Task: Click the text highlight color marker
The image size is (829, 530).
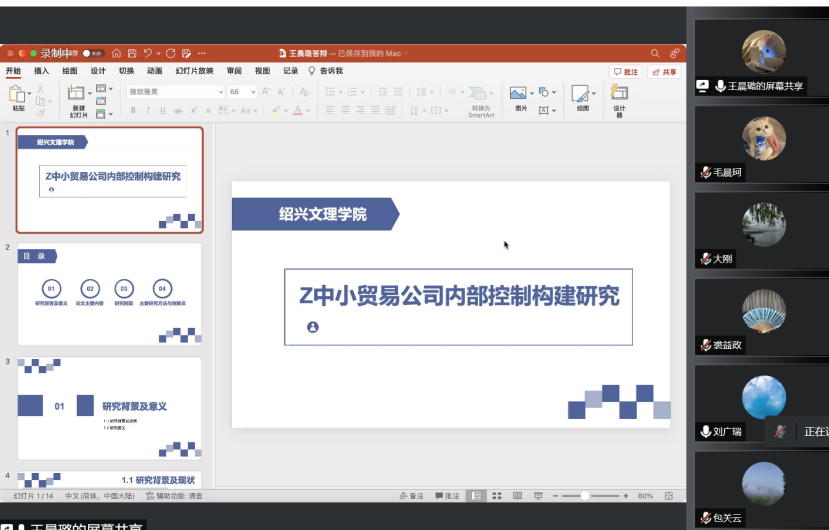Action: [275, 110]
